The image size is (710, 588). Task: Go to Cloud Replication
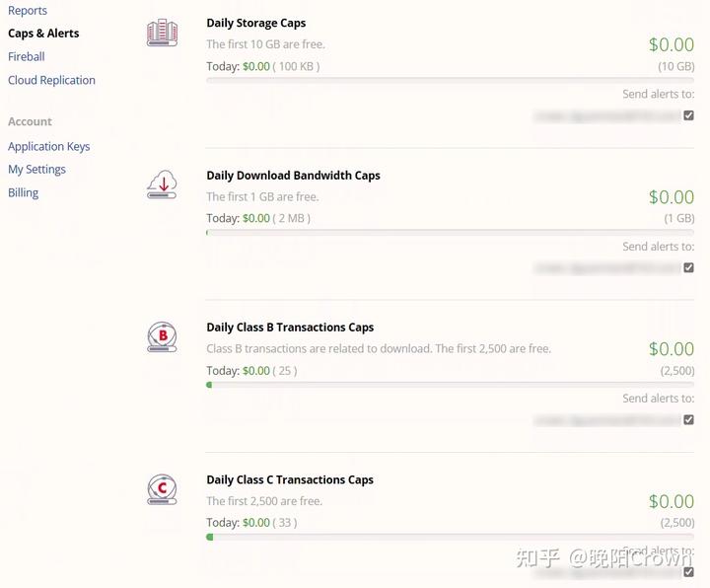coord(51,81)
